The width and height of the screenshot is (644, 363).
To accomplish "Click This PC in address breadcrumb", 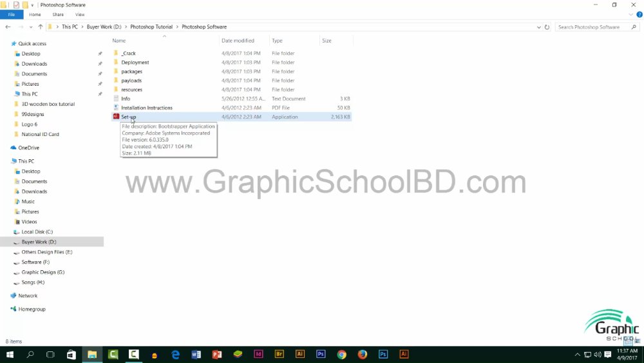I will tap(70, 26).
